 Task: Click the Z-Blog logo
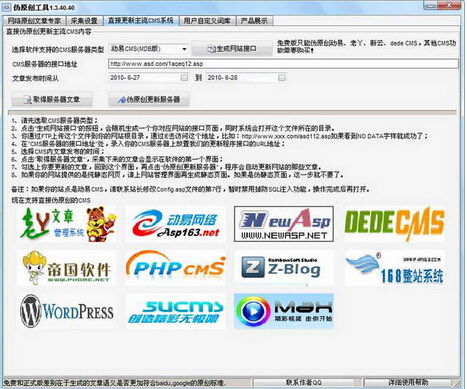(x=284, y=268)
